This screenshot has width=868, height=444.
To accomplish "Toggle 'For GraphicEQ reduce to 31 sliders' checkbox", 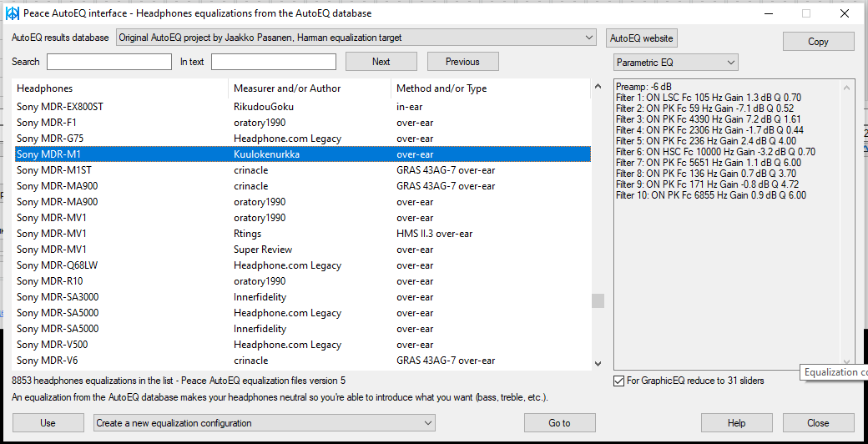I will [x=618, y=381].
